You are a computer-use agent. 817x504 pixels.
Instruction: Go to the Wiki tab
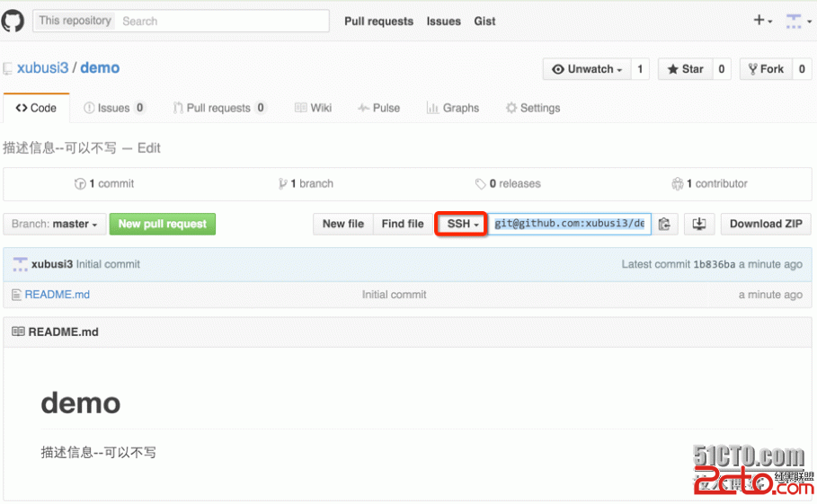(x=313, y=109)
